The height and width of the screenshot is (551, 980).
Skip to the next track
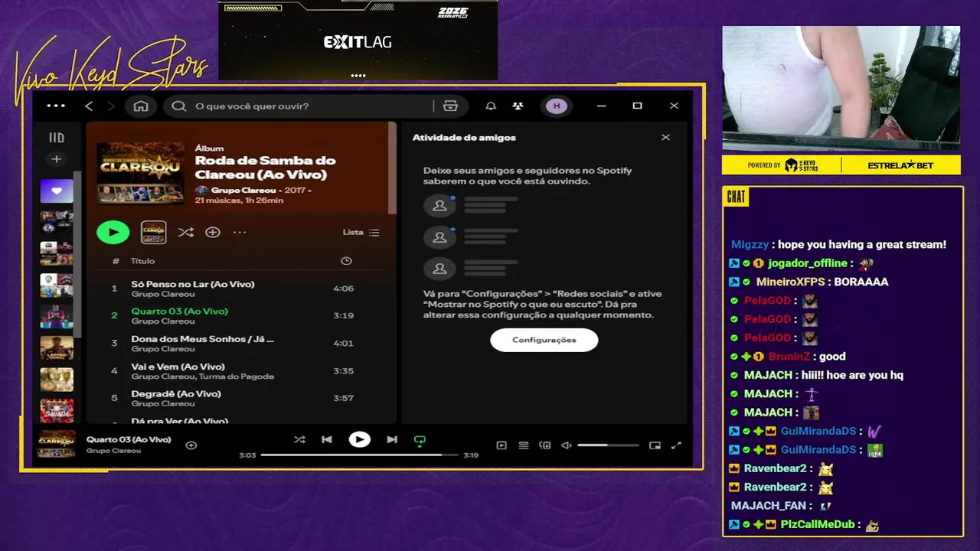tap(392, 439)
